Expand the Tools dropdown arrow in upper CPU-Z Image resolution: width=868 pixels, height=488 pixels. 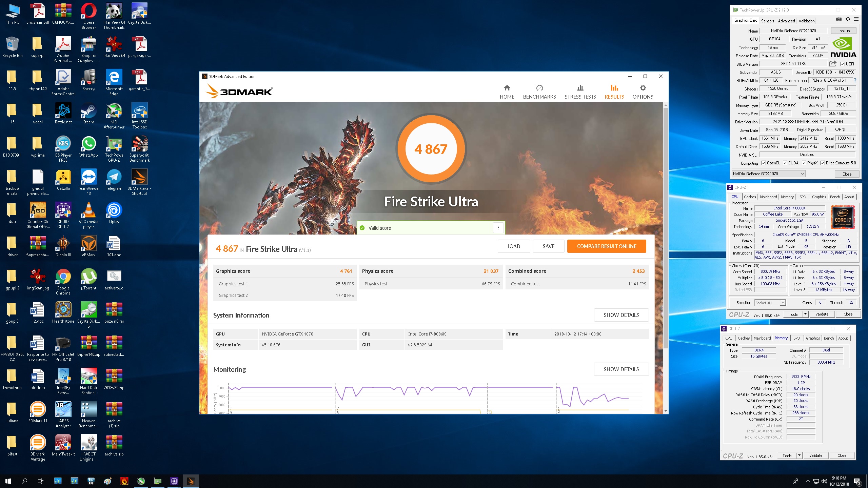point(805,314)
